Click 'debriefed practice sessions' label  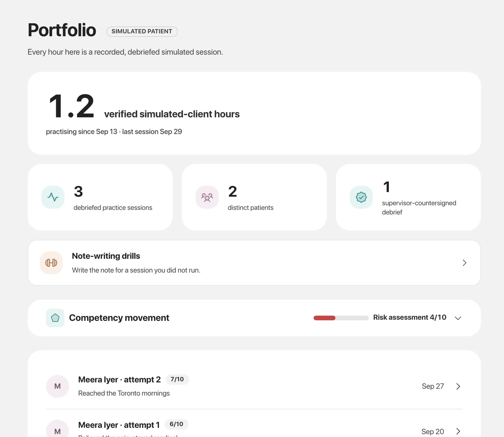click(113, 208)
